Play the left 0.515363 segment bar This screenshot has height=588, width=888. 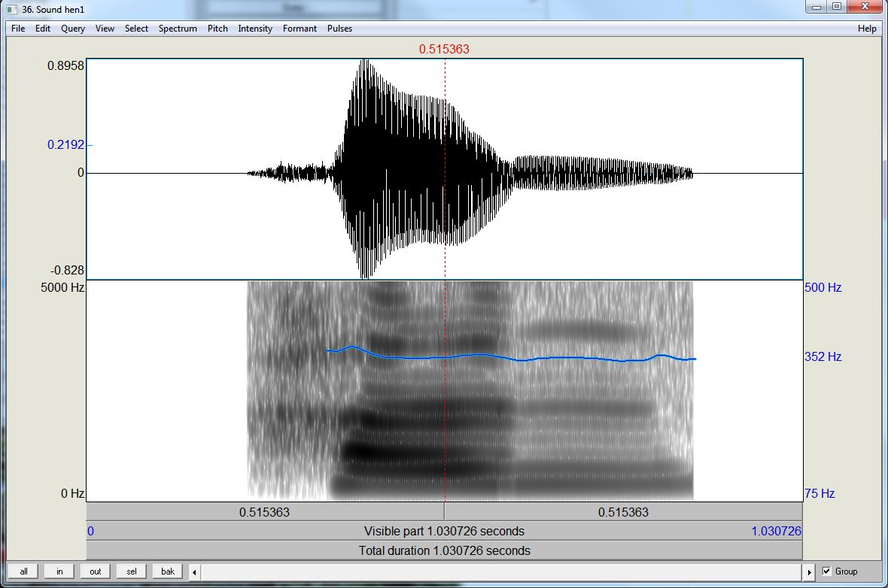point(265,512)
